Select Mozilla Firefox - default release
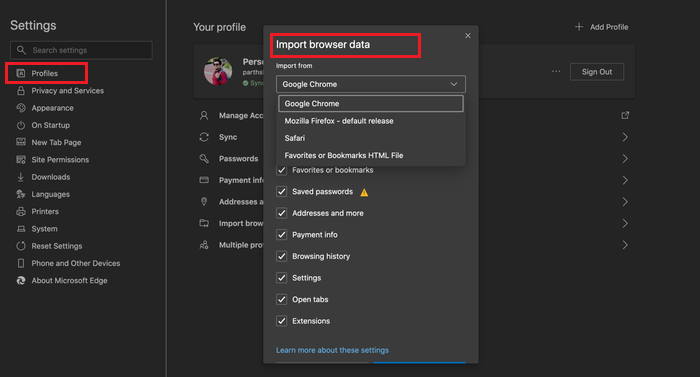 371,121
